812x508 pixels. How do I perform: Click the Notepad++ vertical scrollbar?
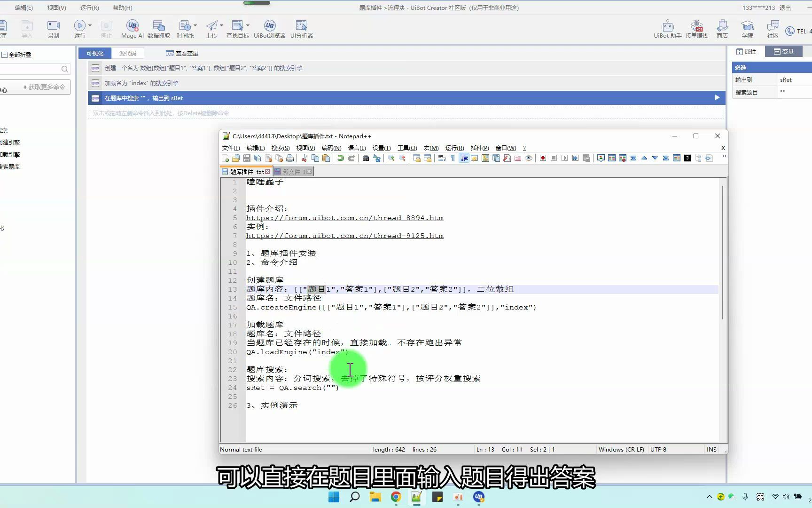tap(723, 252)
